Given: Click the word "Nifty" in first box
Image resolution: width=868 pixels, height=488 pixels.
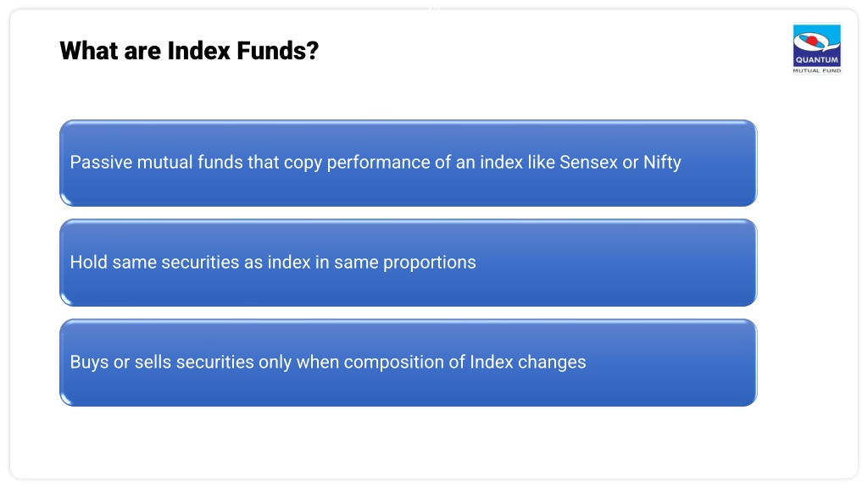Looking at the screenshot, I should tap(661, 162).
